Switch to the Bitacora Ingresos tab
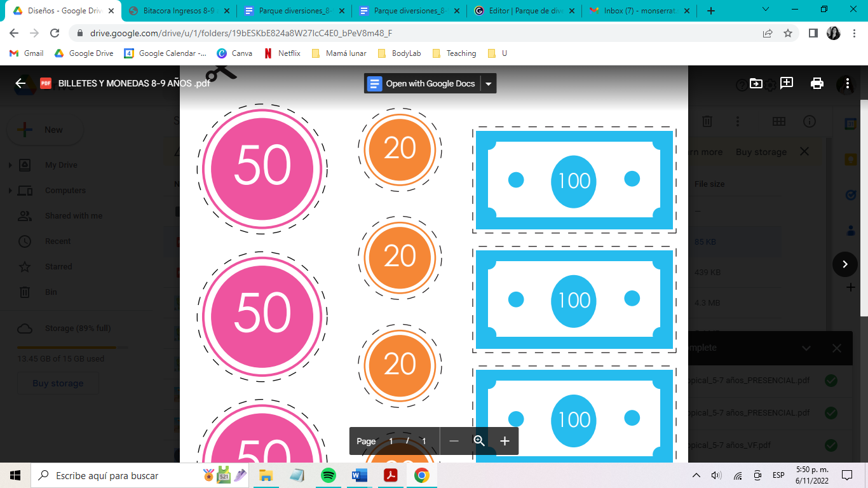The image size is (868, 488). click(179, 11)
